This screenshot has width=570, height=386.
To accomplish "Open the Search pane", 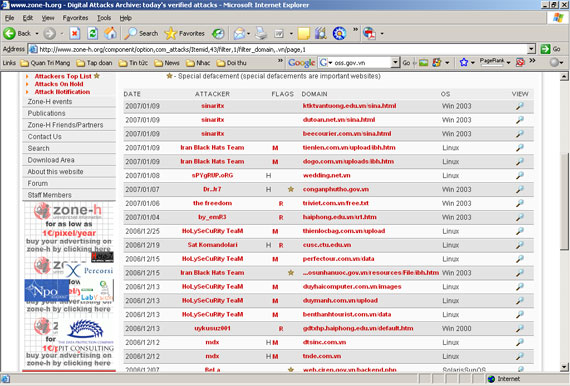I will [141, 33].
